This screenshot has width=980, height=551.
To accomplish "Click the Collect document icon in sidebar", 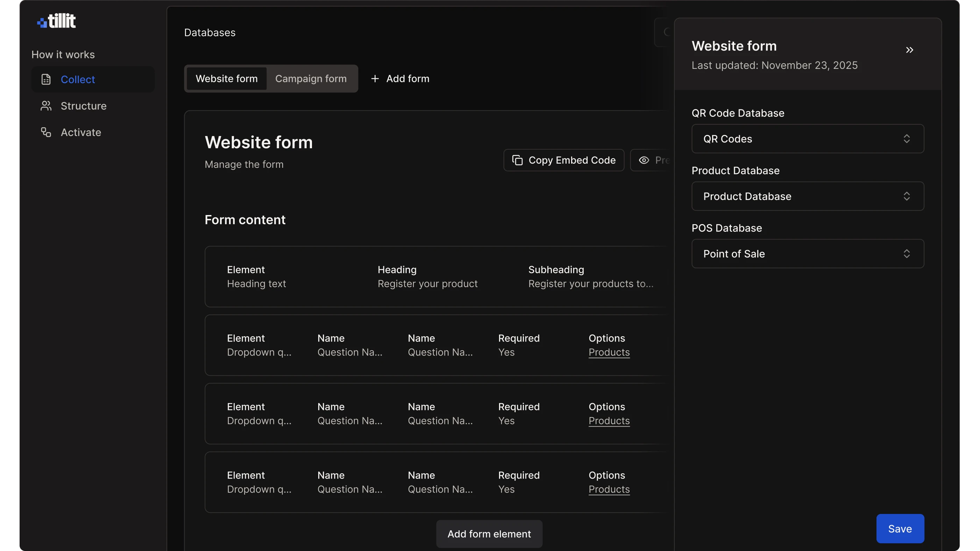I will (46, 79).
